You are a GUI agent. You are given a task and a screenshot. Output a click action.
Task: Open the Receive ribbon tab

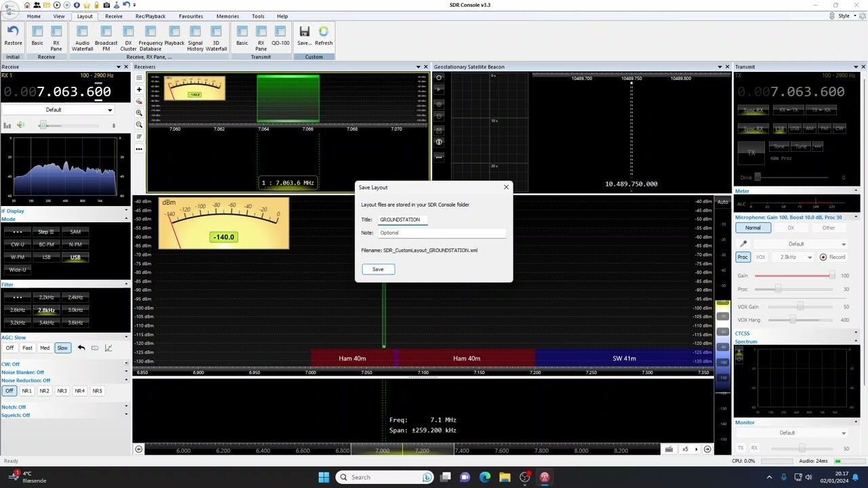(114, 16)
